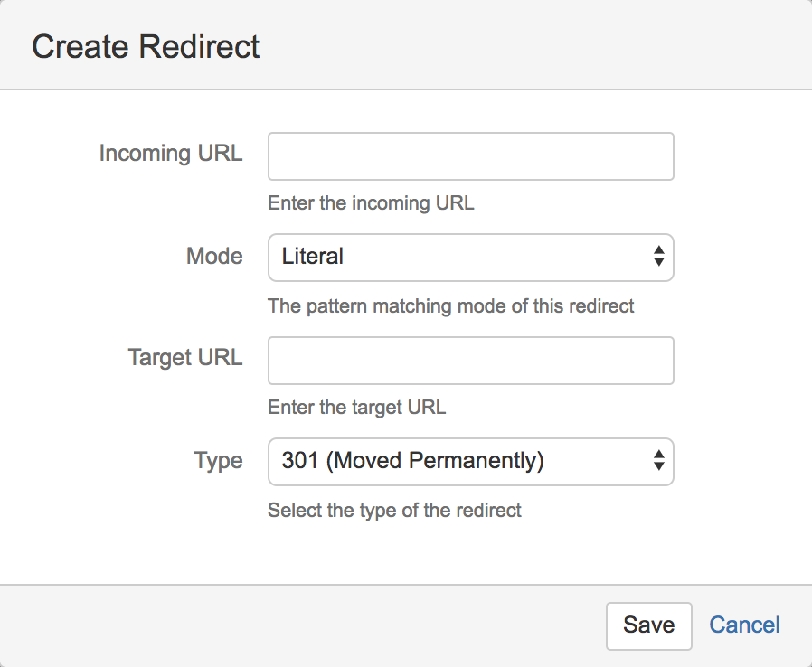This screenshot has width=812, height=667.
Task: Click the "Enter the incoming URL" hint
Action: coord(371,203)
